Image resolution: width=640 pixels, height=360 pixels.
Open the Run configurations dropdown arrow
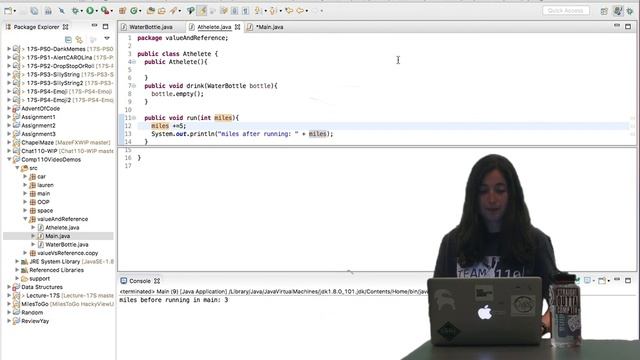pos(96,11)
